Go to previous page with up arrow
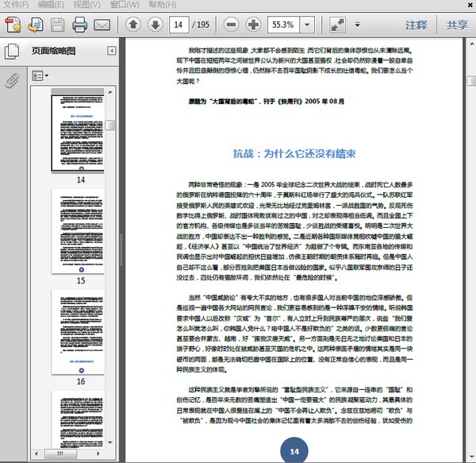This screenshot has width=476, height=463. (x=133, y=25)
